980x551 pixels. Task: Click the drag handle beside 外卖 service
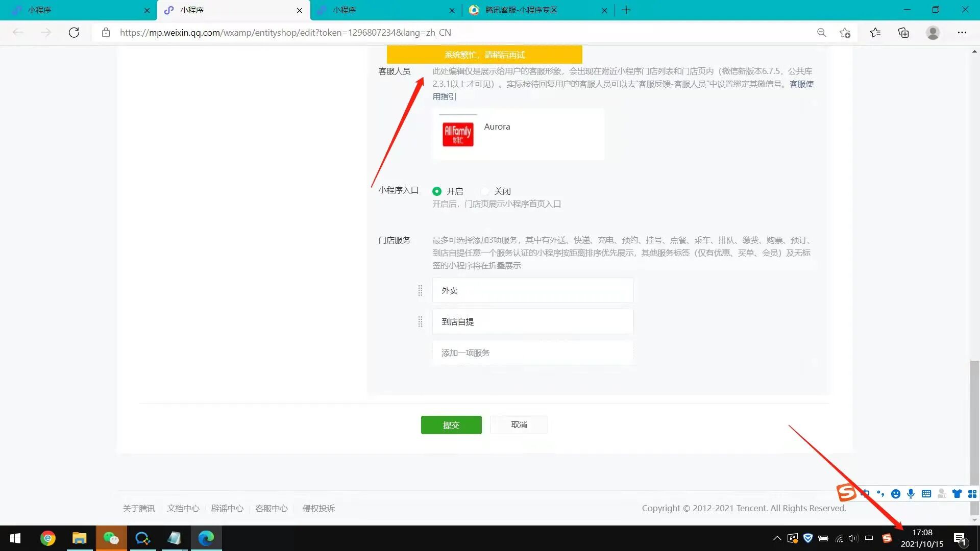coord(420,291)
